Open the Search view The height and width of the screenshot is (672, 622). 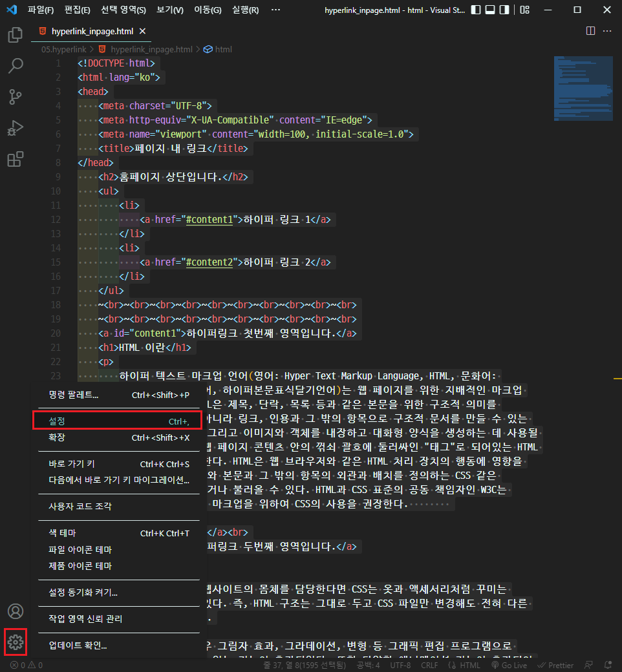[x=15, y=65]
